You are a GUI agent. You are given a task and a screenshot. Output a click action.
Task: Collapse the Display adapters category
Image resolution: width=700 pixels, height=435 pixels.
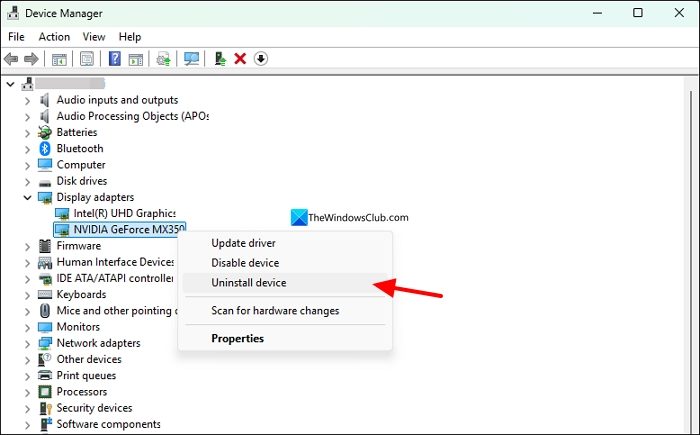point(27,197)
